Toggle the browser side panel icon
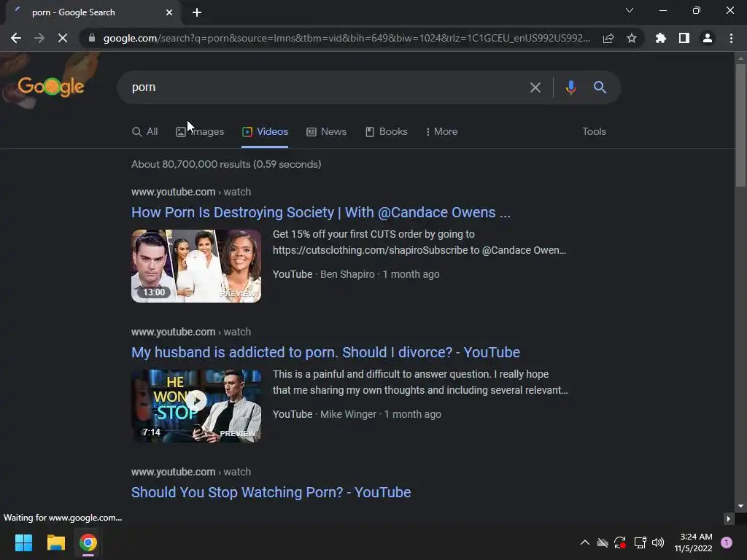This screenshot has width=747, height=560. [x=684, y=38]
